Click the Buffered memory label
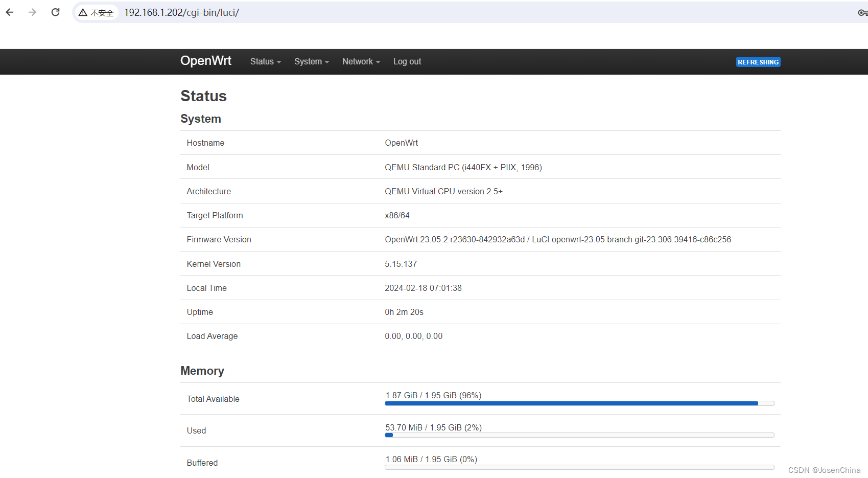The height and width of the screenshot is (478, 868). pyautogui.click(x=202, y=463)
